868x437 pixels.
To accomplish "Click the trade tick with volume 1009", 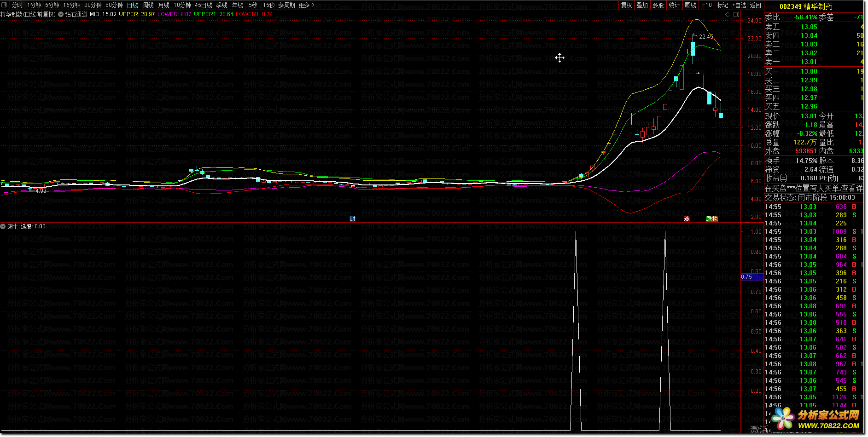I will click(x=814, y=232).
